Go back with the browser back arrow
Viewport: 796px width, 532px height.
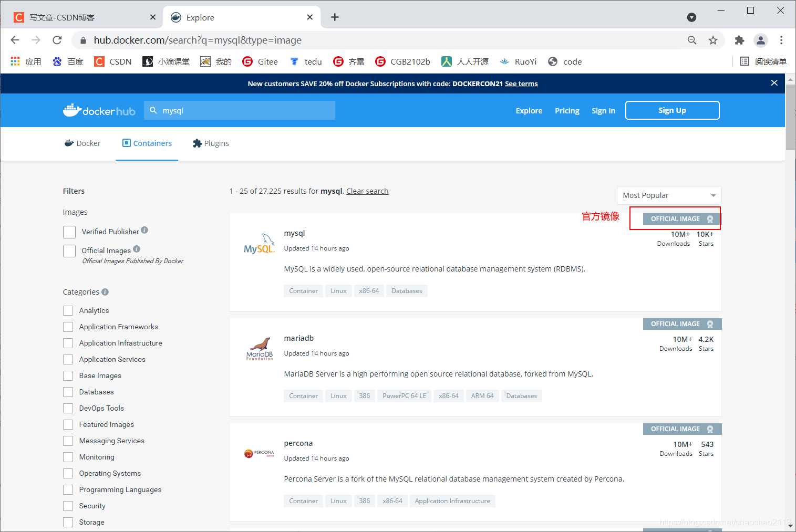coord(15,40)
